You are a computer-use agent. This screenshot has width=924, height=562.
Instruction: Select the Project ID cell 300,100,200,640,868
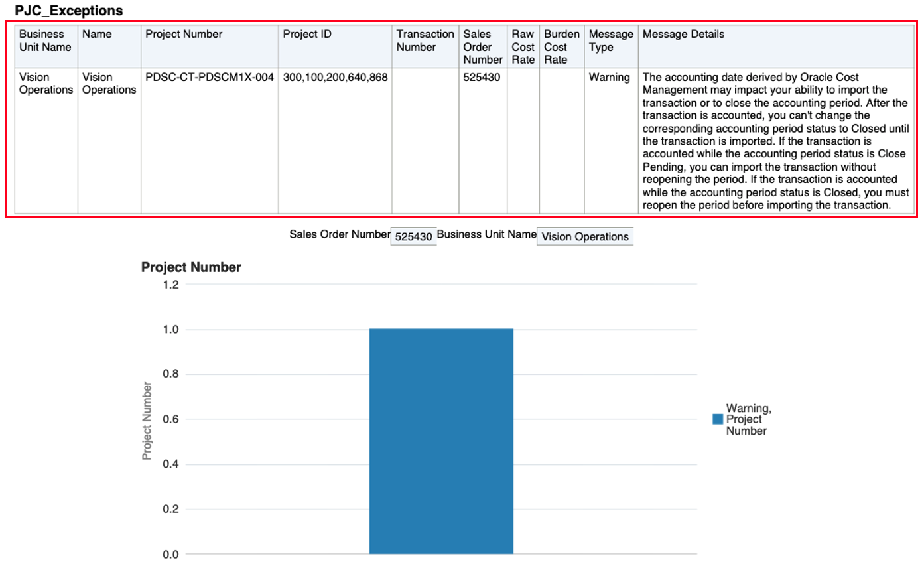click(x=335, y=78)
